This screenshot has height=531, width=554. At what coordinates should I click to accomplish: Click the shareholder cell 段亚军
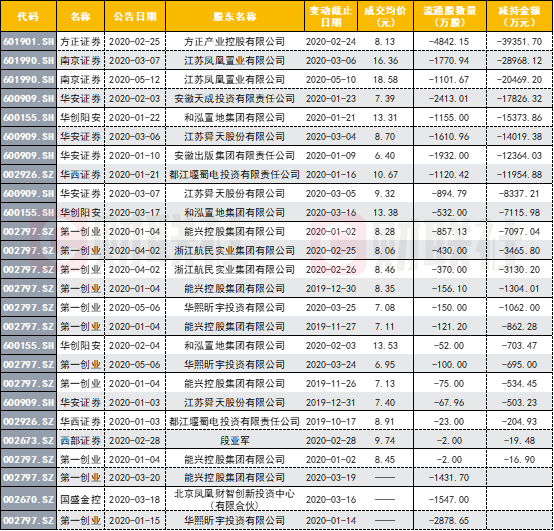click(235, 441)
